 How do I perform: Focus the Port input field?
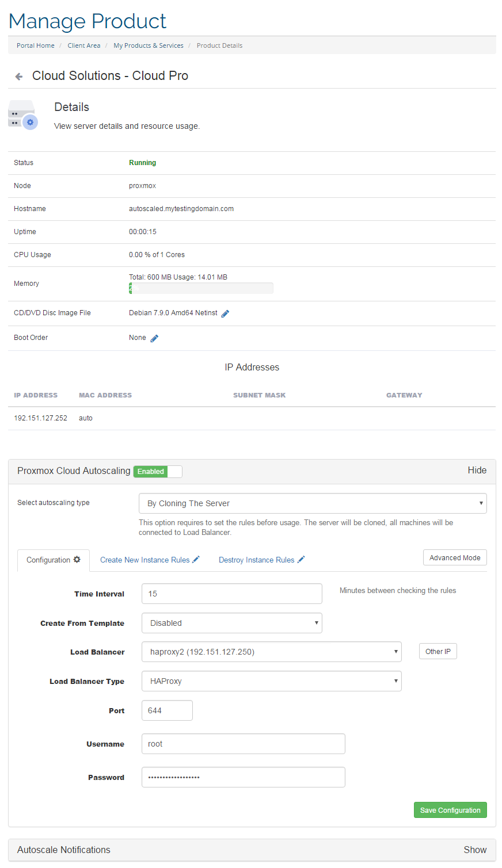click(x=167, y=710)
